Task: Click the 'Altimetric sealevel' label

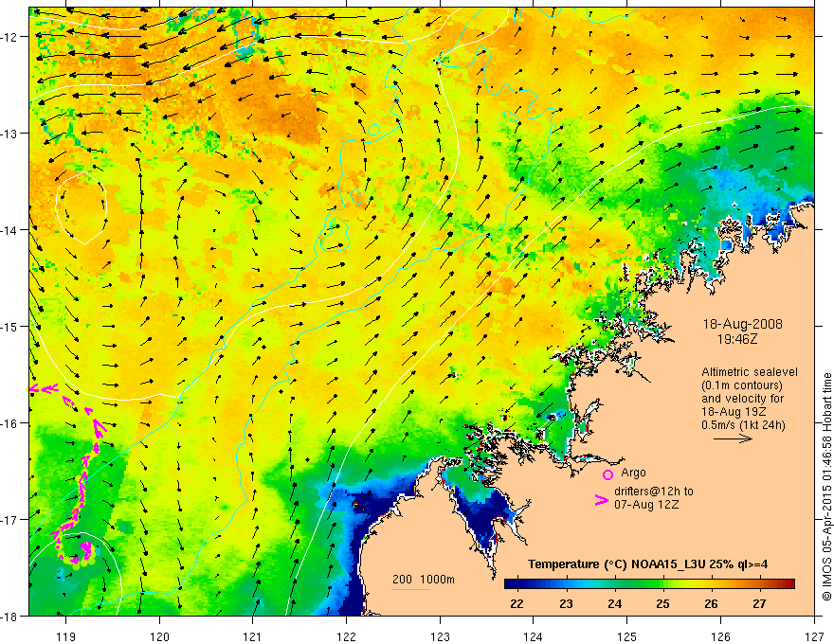Action: point(750,372)
